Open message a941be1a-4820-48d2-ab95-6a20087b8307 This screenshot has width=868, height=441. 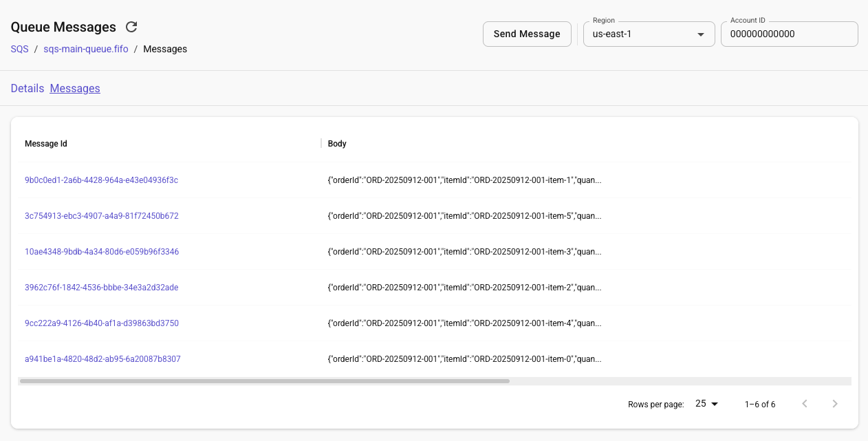[x=102, y=358]
